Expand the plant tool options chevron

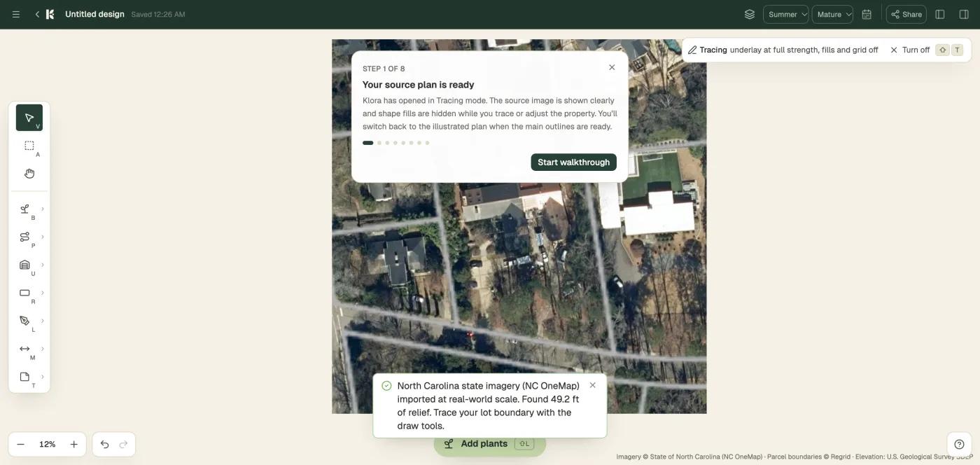[x=43, y=209]
